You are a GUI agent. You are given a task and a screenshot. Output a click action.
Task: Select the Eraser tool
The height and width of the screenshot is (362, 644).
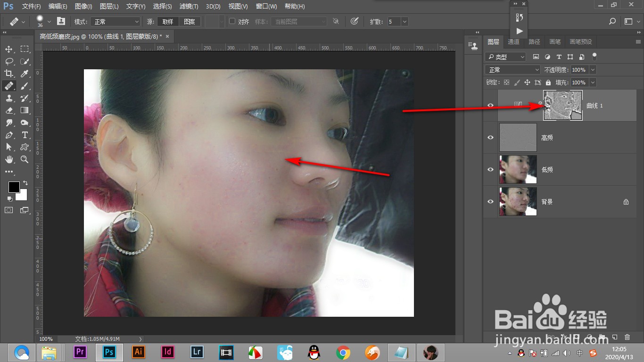[x=9, y=110]
